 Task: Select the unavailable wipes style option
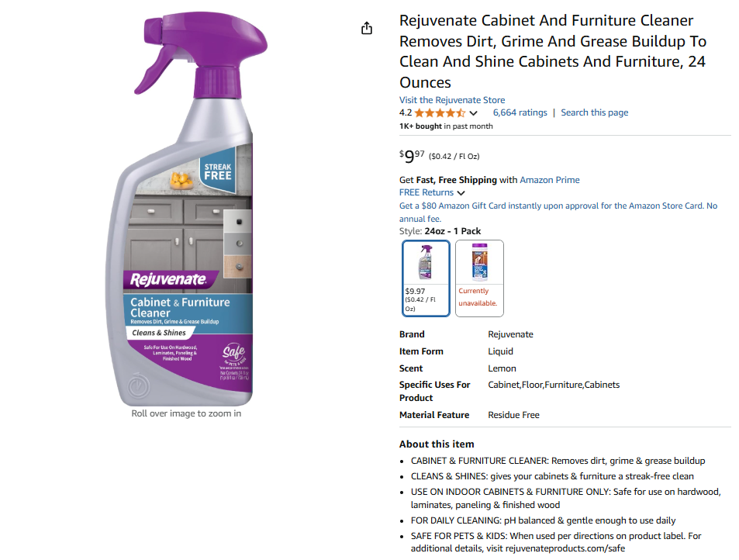click(479, 278)
